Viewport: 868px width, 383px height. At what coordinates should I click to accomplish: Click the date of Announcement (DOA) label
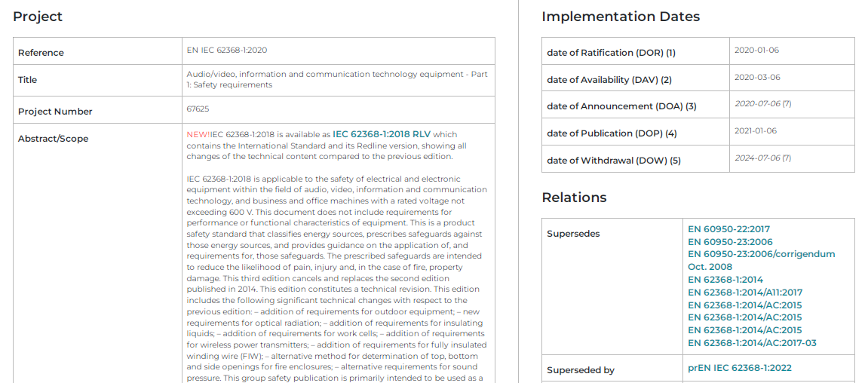(621, 106)
